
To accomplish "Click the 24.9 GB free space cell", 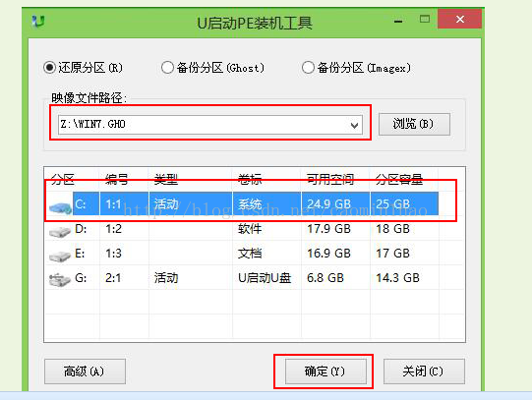I will point(328,204).
